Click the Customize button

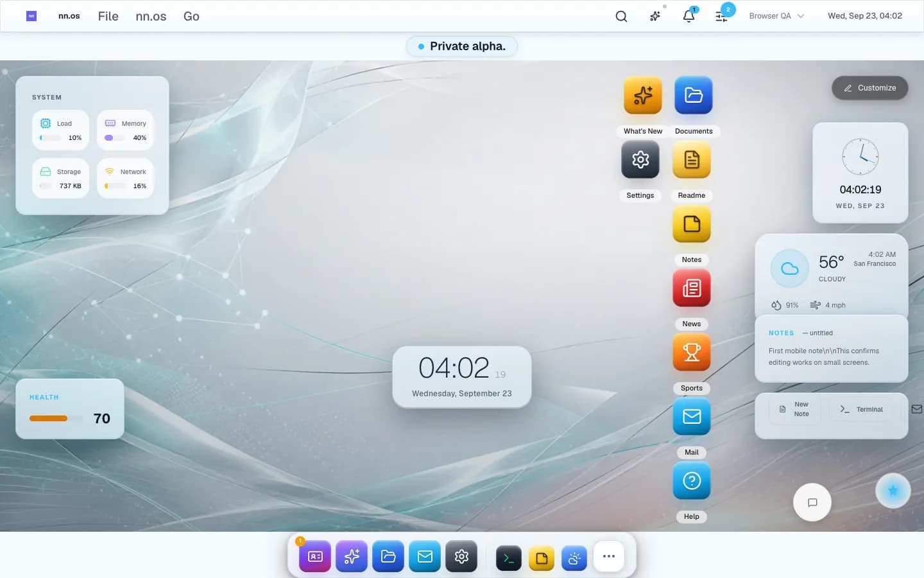tap(870, 88)
